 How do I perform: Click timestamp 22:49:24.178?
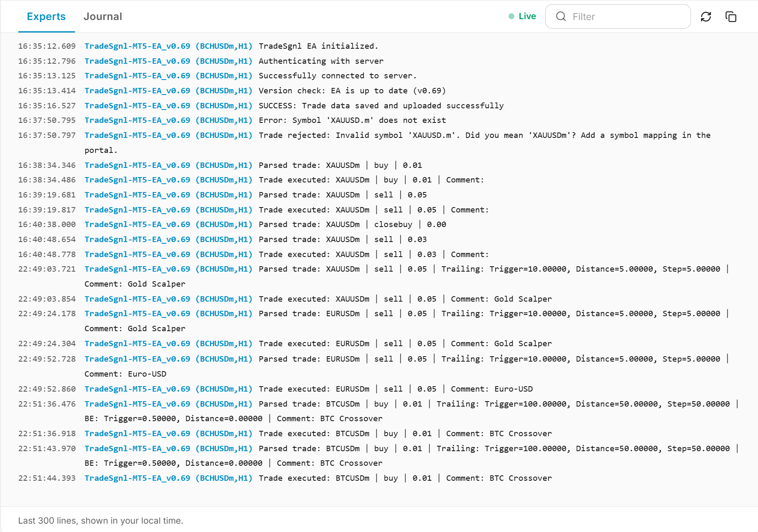click(47, 314)
